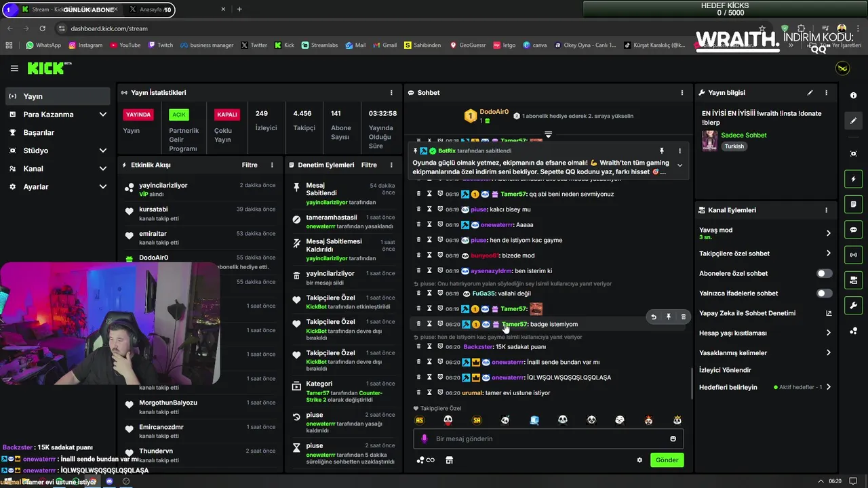Open the emoji picker in message box
This screenshot has width=868, height=488.
(x=673, y=439)
